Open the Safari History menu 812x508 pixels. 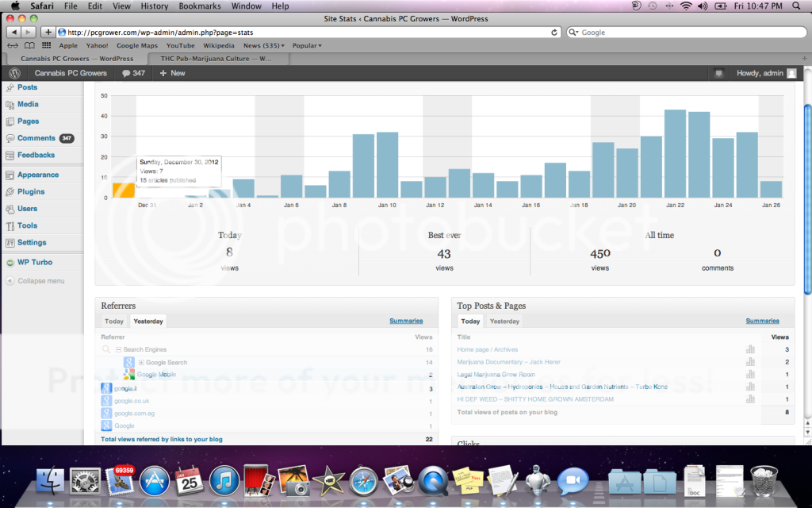pos(155,6)
